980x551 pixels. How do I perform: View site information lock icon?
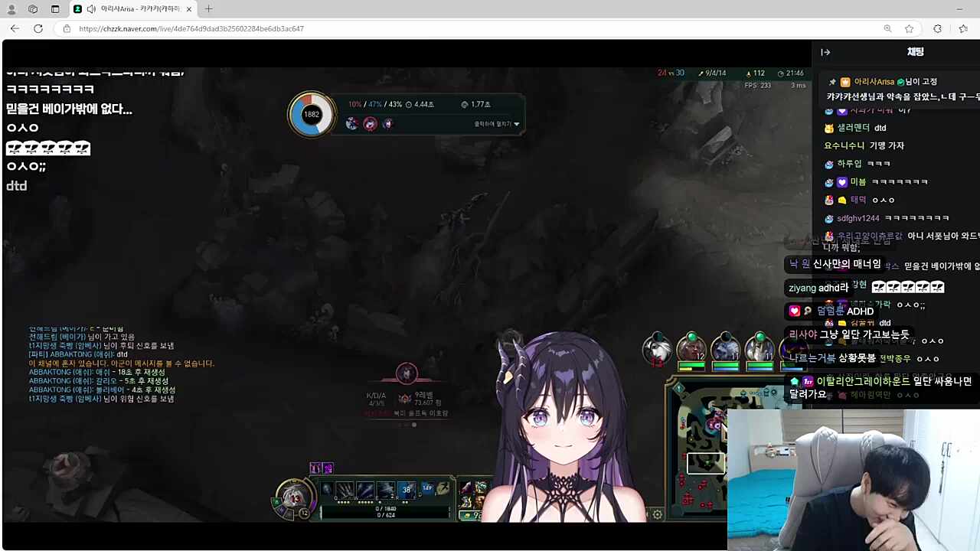67,28
